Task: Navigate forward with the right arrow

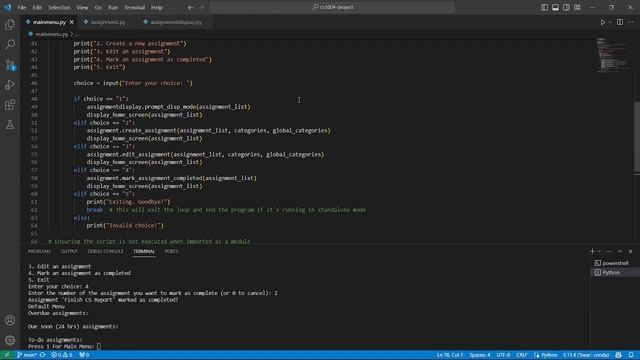Action: pyautogui.click(x=202, y=7)
